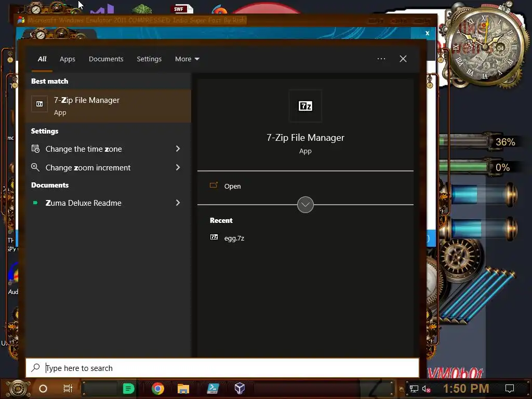Click the magnifier plus icon for zoom increment
This screenshot has width=532, height=399.
click(35, 167)
